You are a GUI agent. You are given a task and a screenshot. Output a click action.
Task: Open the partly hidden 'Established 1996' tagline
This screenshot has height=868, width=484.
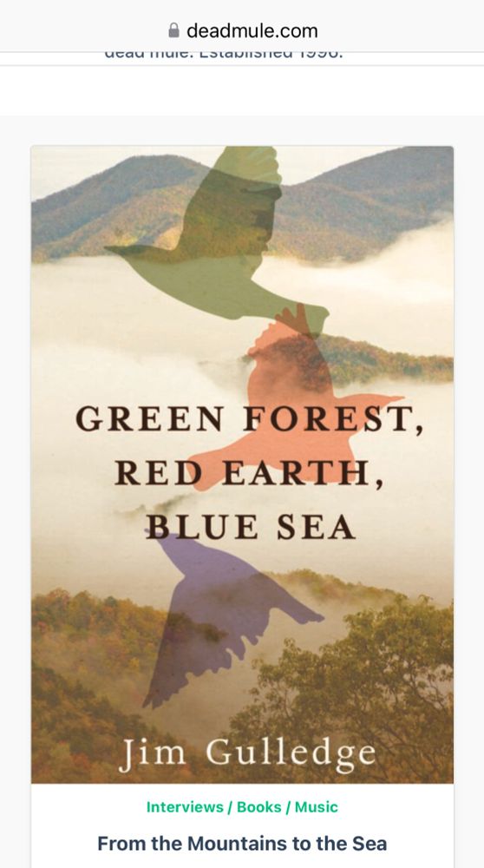coord(224,56)
